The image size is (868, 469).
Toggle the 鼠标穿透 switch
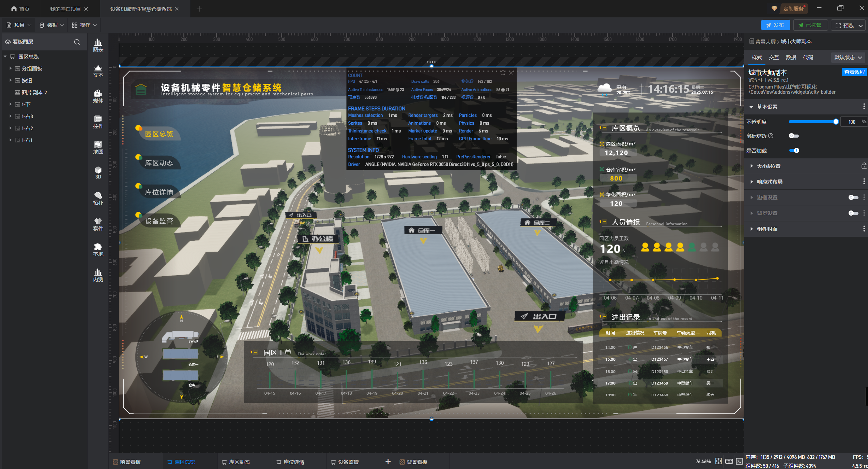[794, 136]
